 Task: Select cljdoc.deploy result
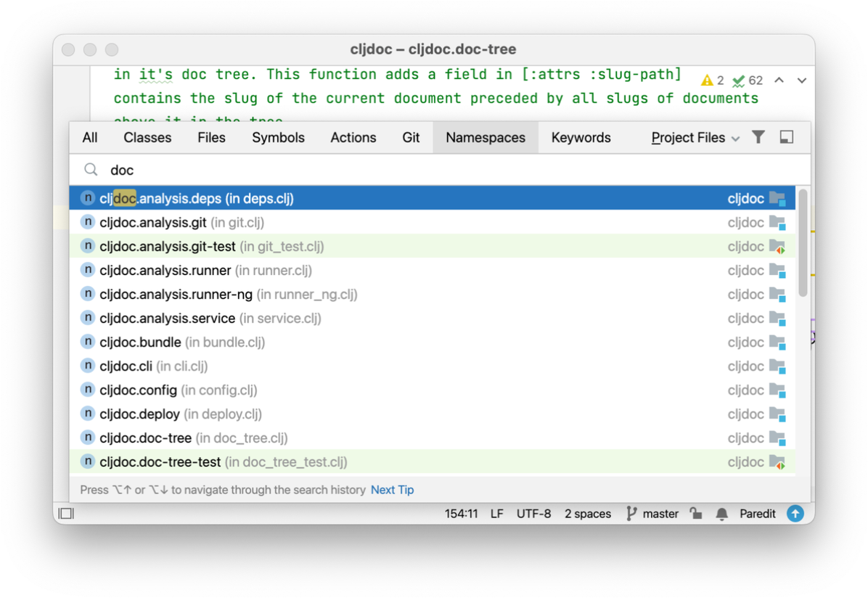click(433, 414)
